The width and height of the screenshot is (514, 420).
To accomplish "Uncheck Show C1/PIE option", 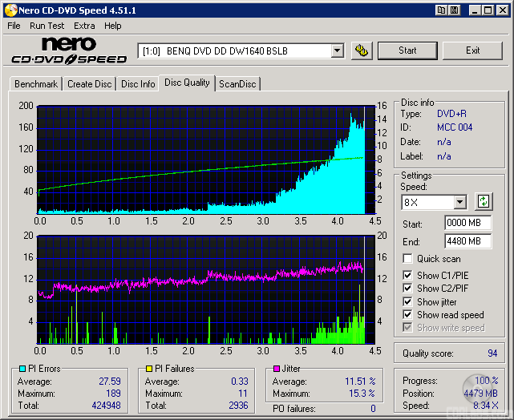I will coord(408,275).
